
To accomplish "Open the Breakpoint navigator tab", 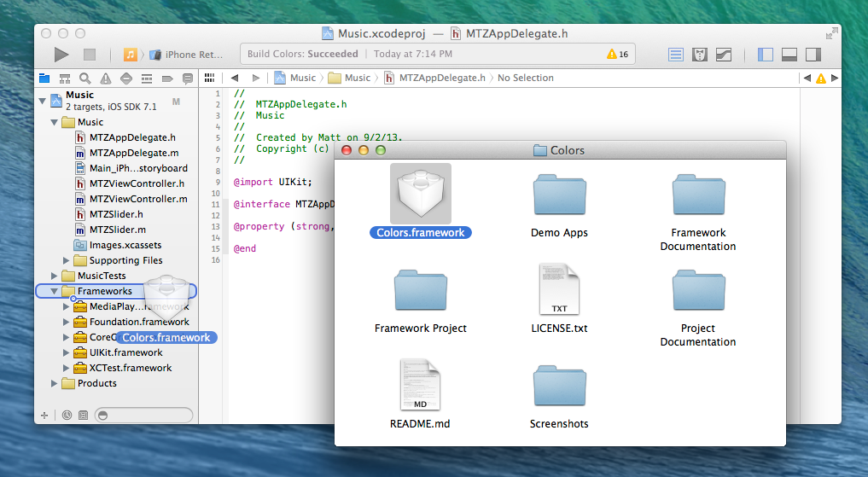I will point(167,78).
